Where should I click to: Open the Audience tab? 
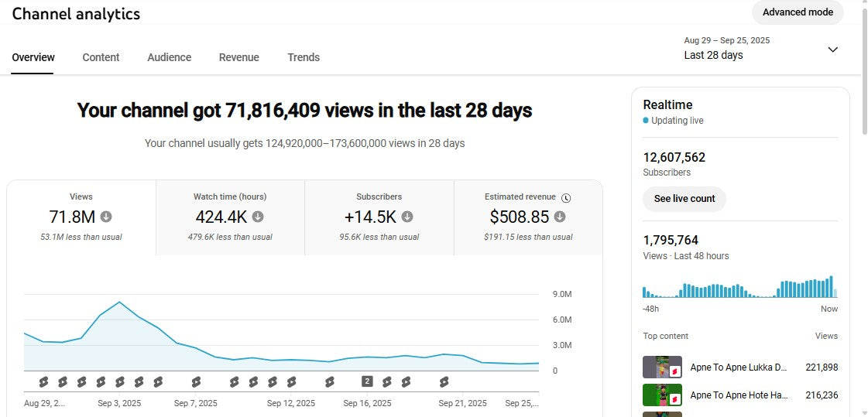click(x=169, y=57)
